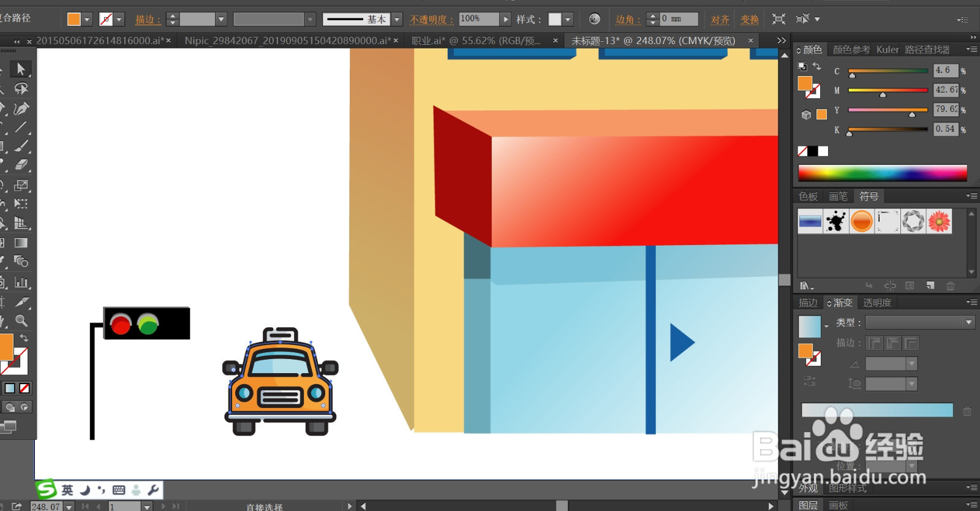Select the red gerbera flower symbol
This screenshot has height=511, width=980.
[x=939, y=221]
